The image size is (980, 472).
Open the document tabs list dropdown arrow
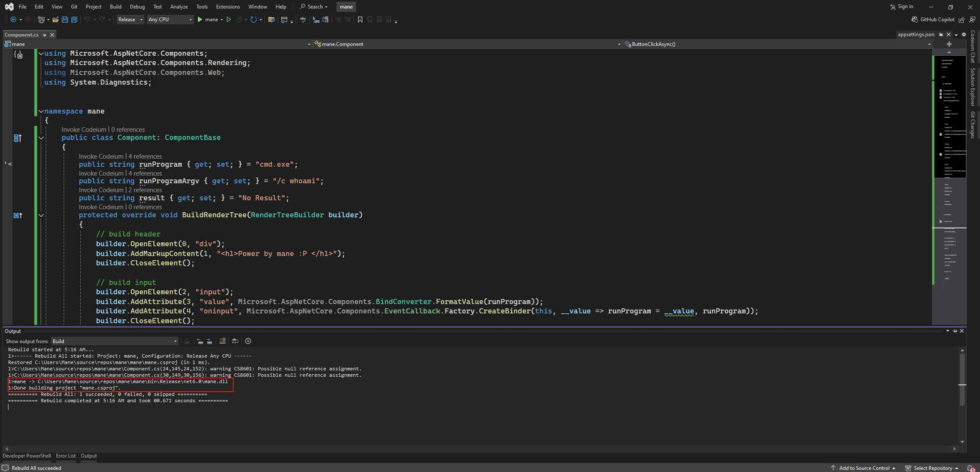[956, 35]
